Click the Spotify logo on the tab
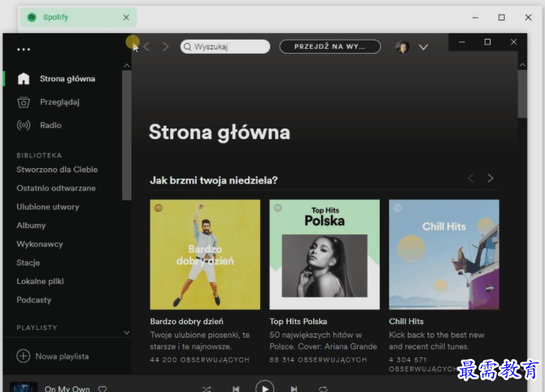 (x=32, y=17)
